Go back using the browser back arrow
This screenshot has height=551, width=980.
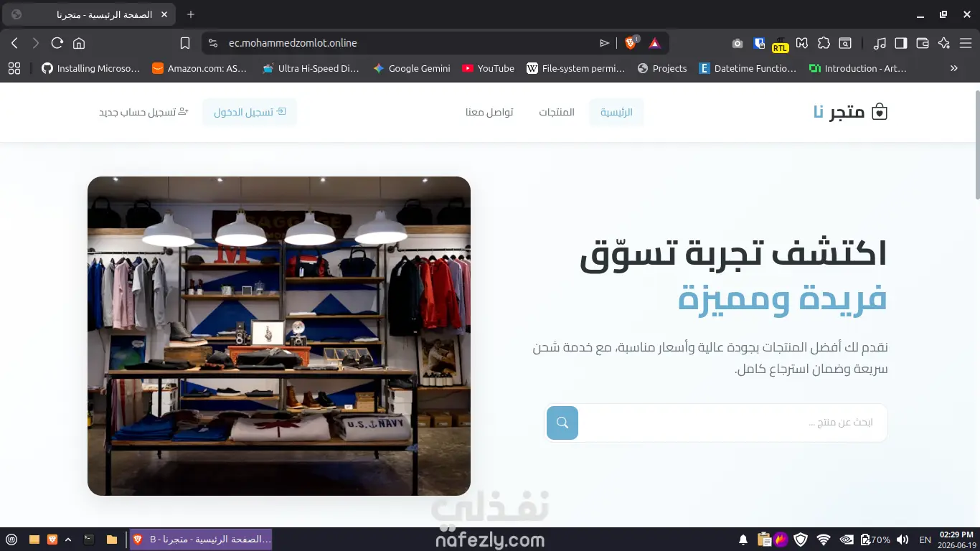14,43
